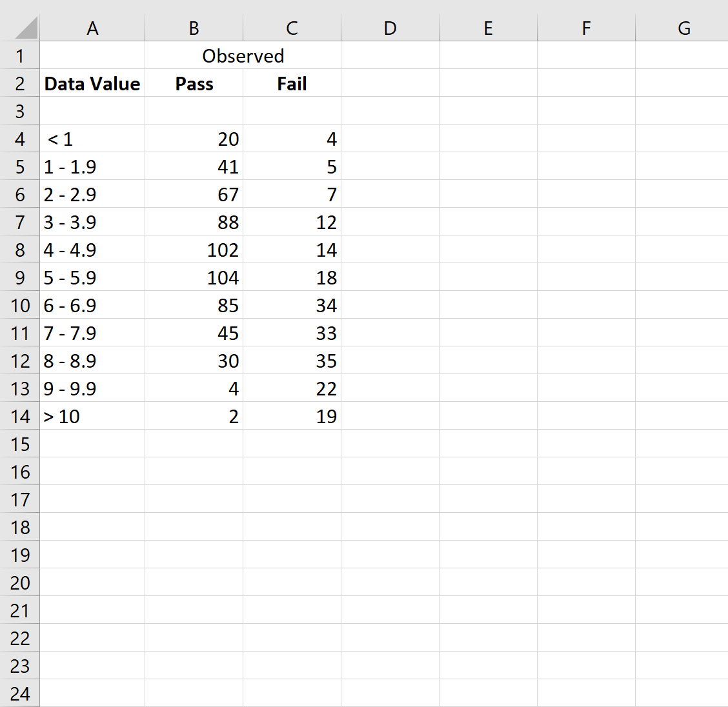Click Fail value 33

292,333
